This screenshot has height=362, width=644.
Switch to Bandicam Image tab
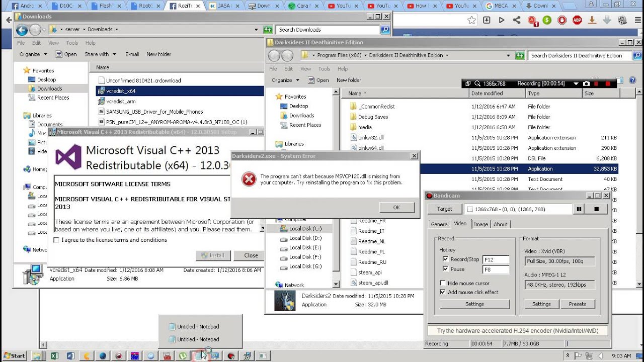(481, 224)
